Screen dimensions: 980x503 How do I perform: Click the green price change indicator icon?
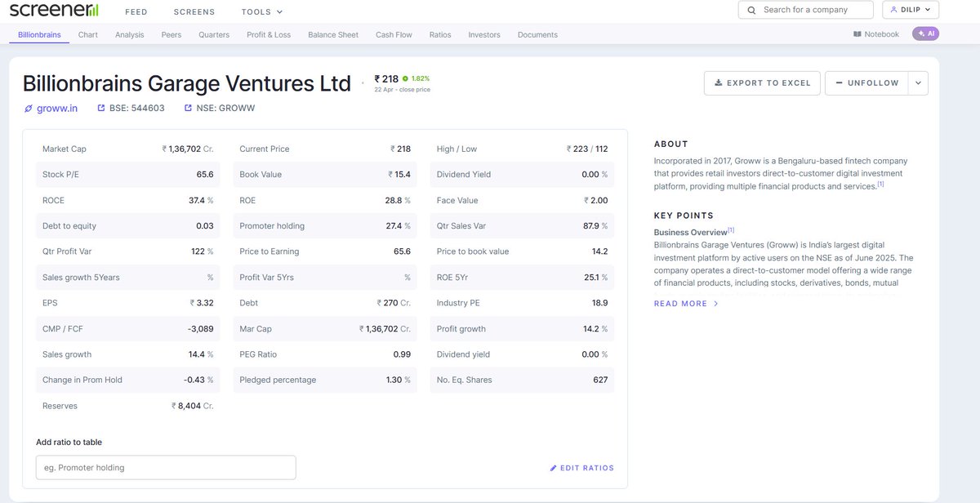point(405,79)
